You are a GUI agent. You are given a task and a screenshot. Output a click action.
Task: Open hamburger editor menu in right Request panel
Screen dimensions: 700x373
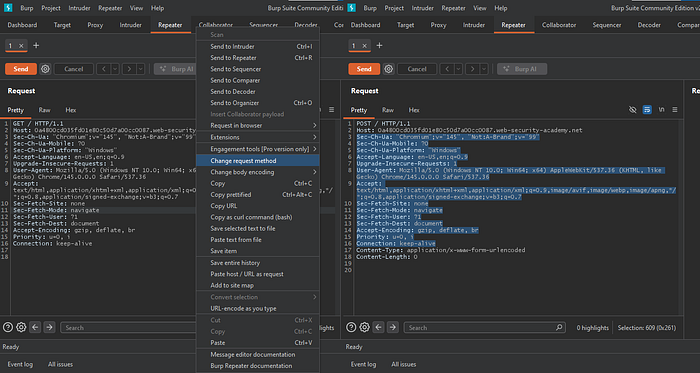tap(675, 110)
